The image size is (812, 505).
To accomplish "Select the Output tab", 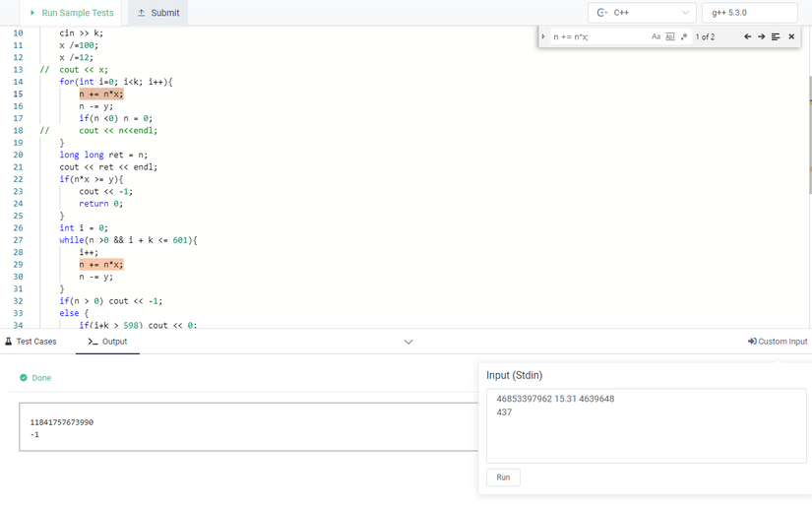I will coord(107,342).
